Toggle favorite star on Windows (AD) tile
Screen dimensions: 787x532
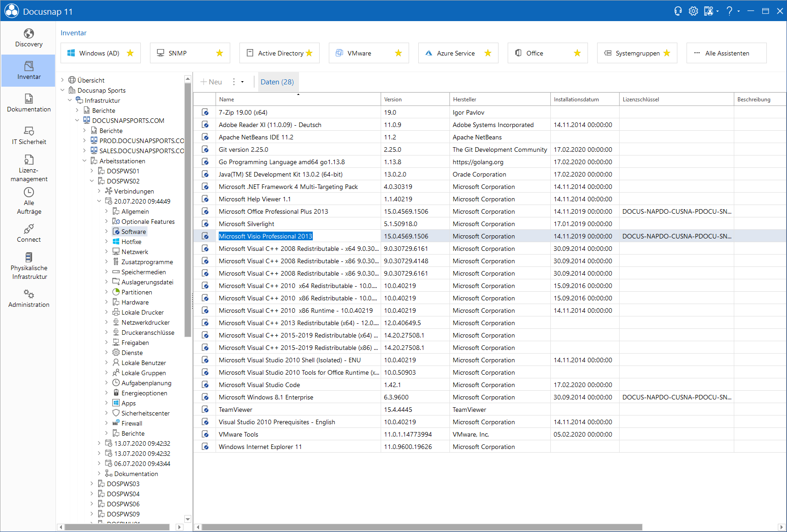pos(130,53)
